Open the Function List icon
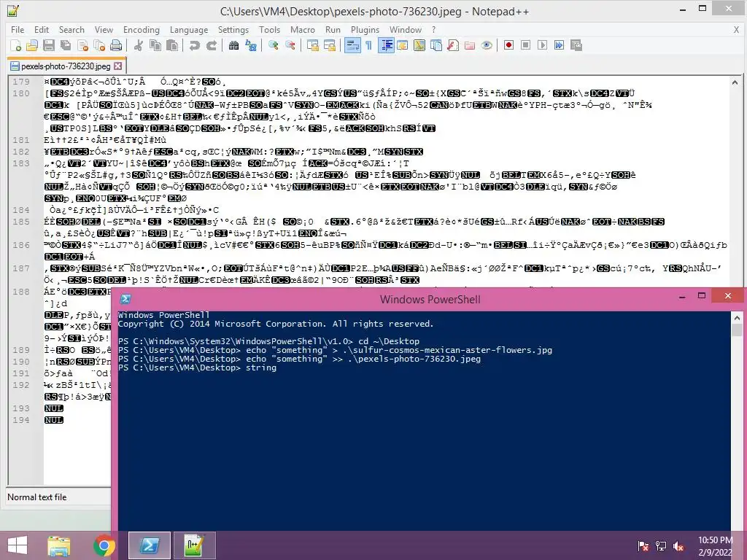 452,45
